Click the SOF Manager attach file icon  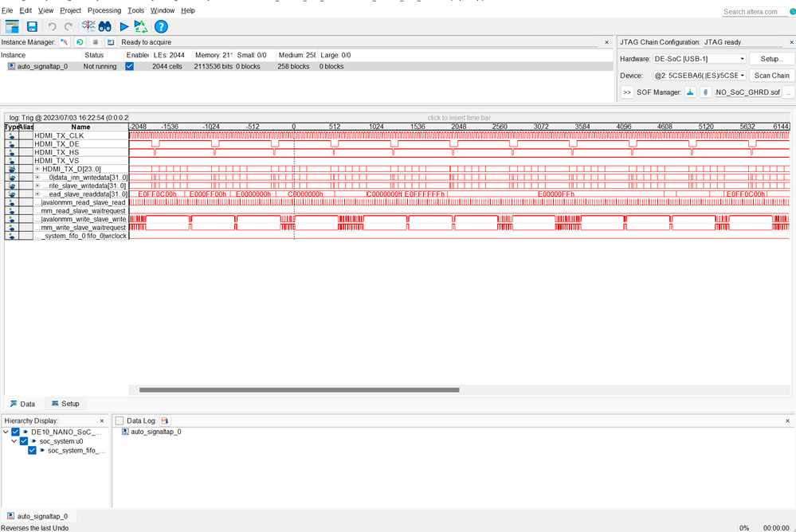coord(706,92)
